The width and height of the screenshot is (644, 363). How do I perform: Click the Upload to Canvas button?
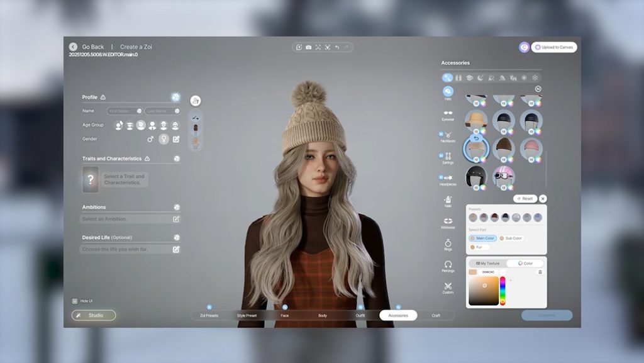[x=554, y=47]
